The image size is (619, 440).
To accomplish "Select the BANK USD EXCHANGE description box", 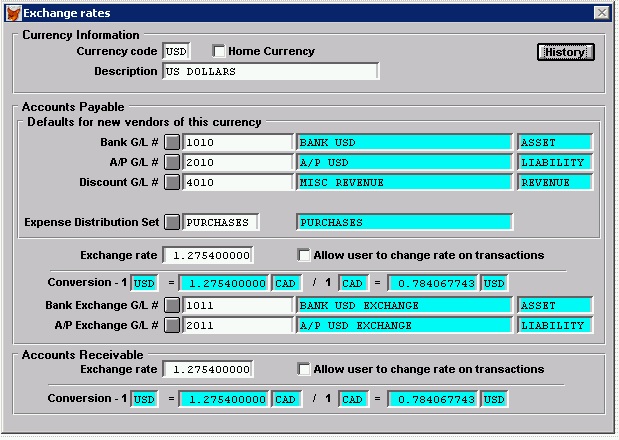I will pyautogui.click(x=404, y=305).
